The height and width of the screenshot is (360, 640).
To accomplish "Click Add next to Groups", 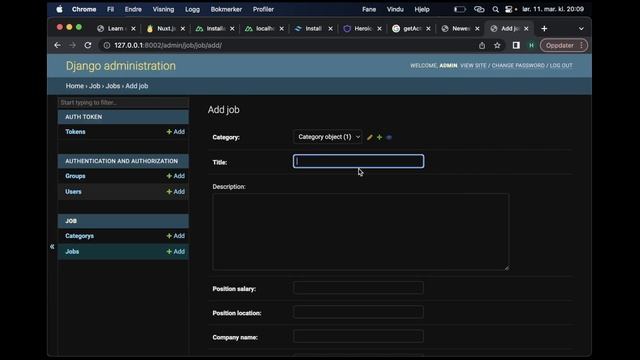I will (176, 176).
